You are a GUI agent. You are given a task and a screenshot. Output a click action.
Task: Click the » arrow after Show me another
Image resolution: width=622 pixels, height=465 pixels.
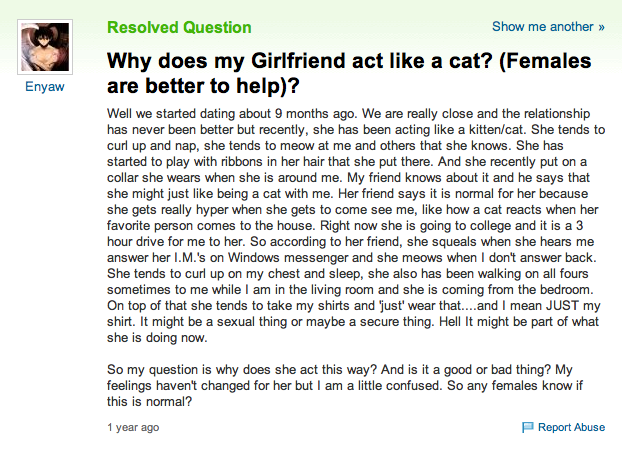(601, 27)
